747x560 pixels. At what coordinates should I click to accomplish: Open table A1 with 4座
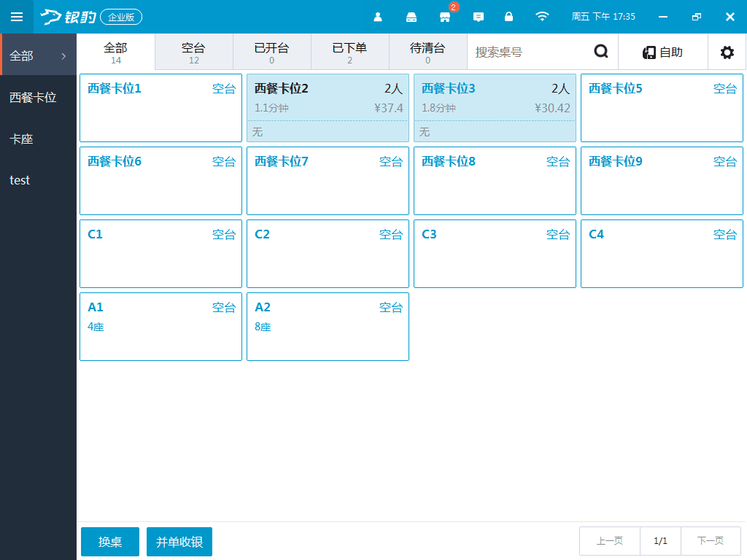point(161,327)
